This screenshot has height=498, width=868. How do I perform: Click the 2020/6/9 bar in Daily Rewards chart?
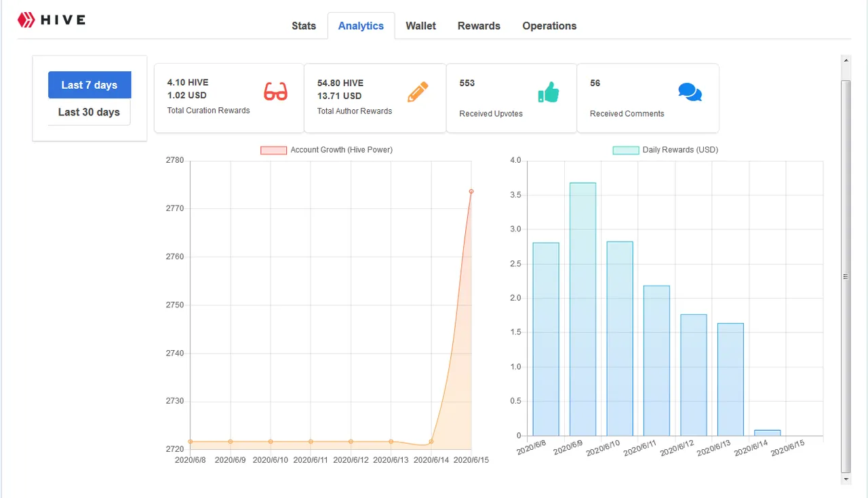point(583,309)
